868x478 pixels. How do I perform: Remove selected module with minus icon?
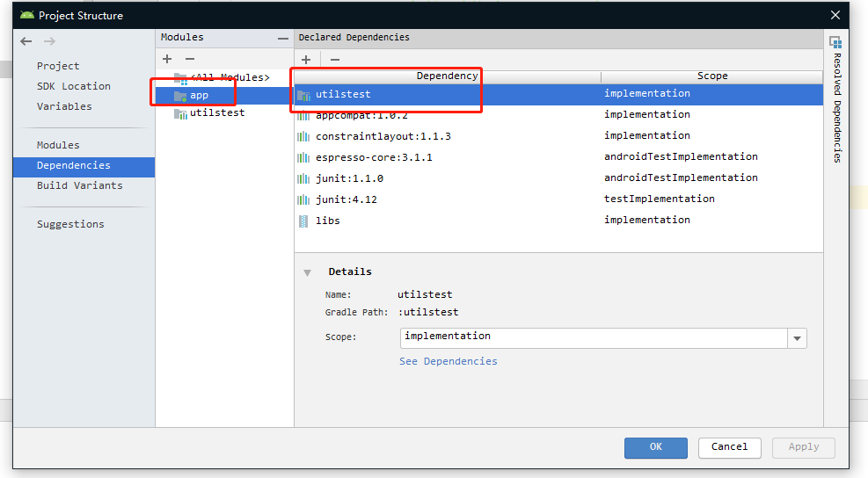[x=190, y=59]
